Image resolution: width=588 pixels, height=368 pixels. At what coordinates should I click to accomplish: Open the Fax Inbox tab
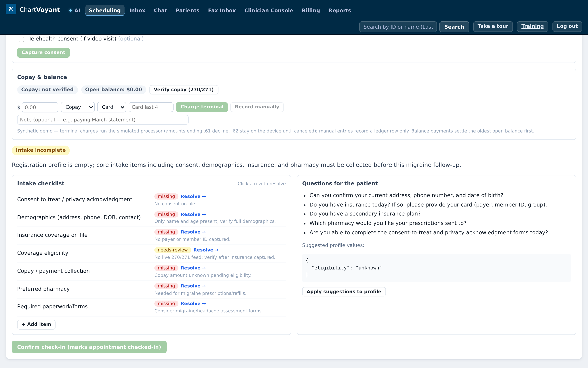tap(222, 10)
